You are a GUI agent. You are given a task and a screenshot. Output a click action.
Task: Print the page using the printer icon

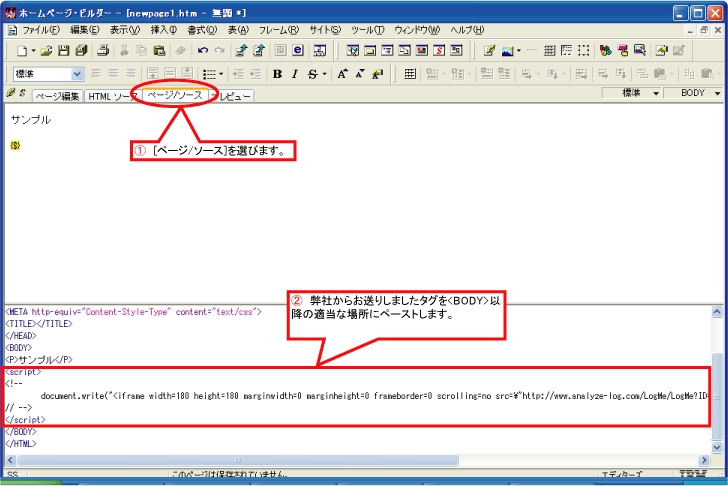(x=103, y=51)
